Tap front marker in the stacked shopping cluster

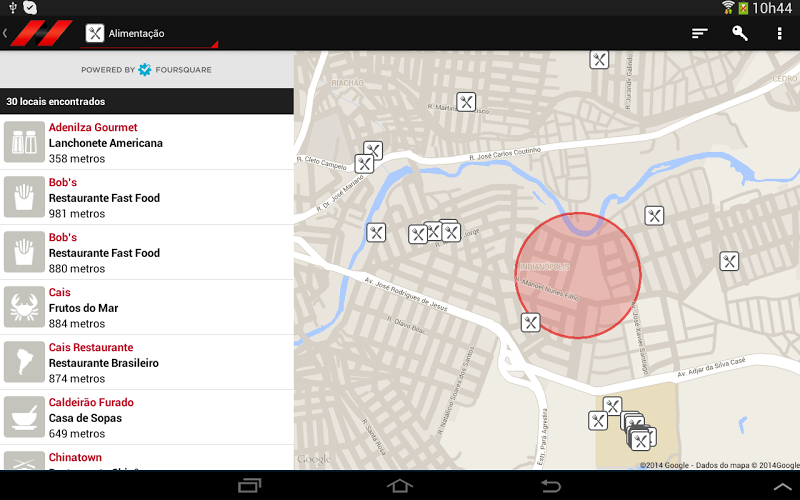pos(640,441)
